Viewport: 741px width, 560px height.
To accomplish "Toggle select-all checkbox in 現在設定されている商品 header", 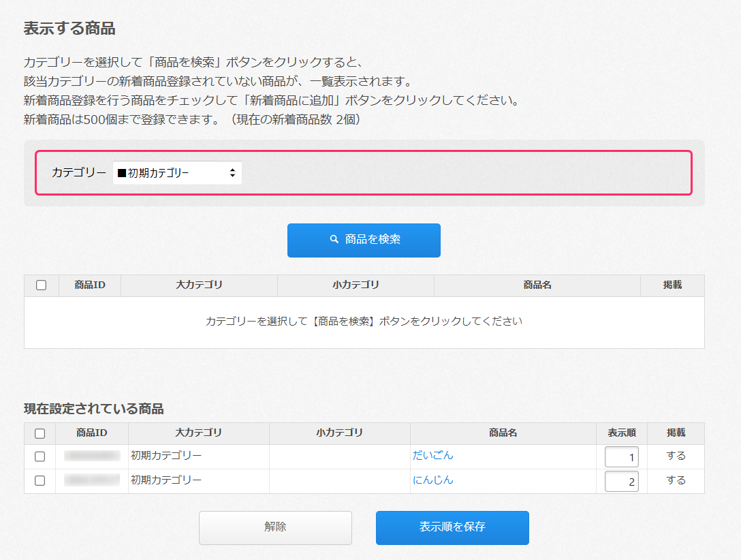I will coord(40,433).
